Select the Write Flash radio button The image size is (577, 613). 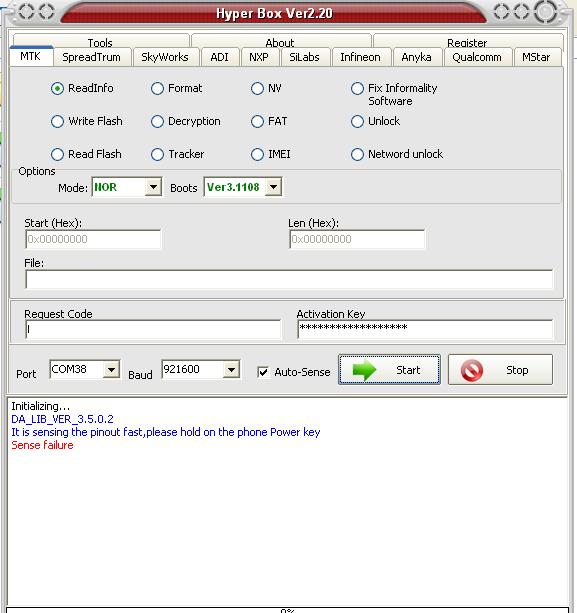[x=57, y=122]
